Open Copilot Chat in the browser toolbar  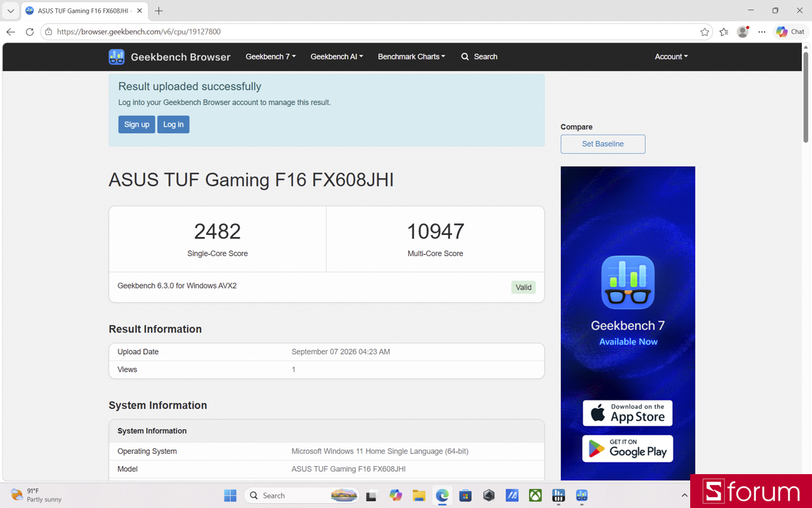pos(790,32)
